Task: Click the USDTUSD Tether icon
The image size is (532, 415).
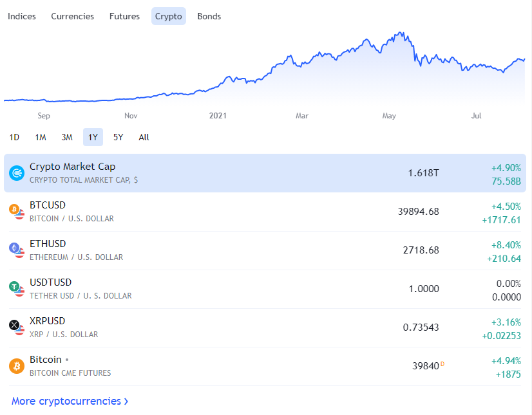Action: coord(17,289)
